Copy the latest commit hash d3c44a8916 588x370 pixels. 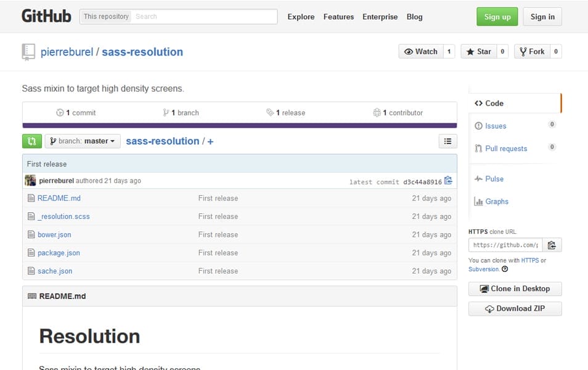pos(448,180)
